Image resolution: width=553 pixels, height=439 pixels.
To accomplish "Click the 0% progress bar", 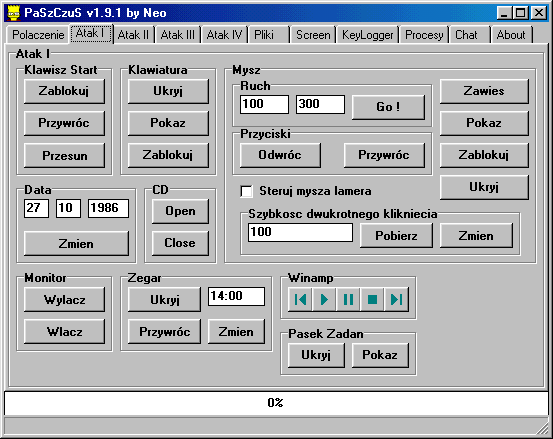I will click(276, 403).
